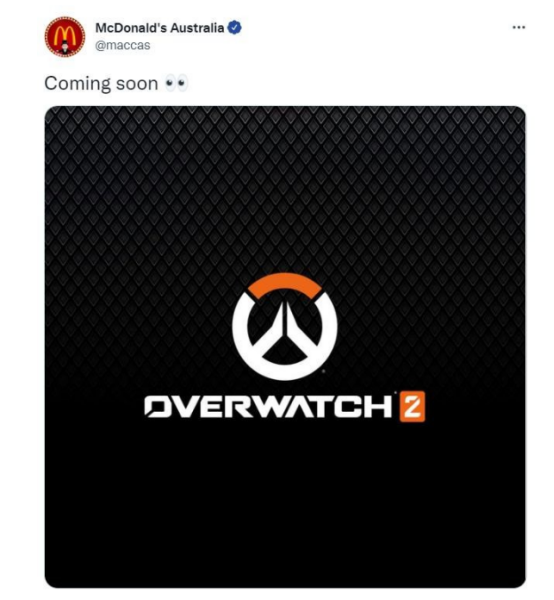Click the blue verified checkmark badge
The width and height of the screenshot is (554, 600).
[x=235, y=28]
